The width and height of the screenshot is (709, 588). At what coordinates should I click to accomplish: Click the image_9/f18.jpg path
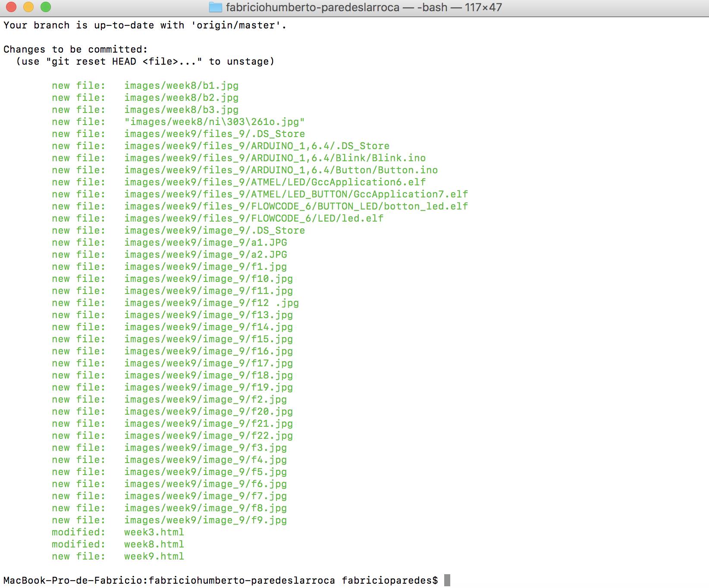[209, 375]
